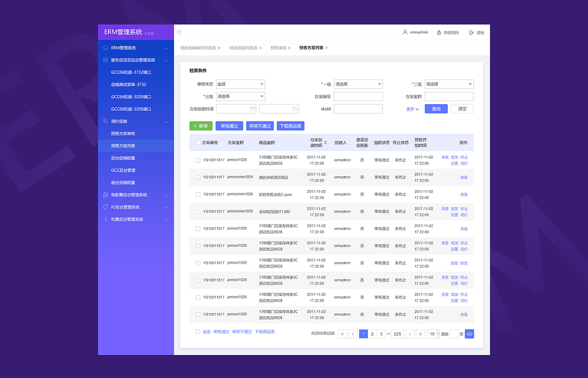Image resolution: width=588 pixels, height=378 pixels.
Task: Close the 领券促销列表页 tab
Action: coord(260,48)
